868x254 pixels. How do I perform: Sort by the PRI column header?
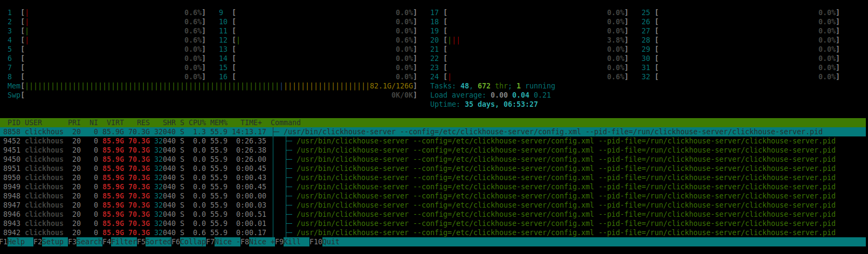[74, 122]
